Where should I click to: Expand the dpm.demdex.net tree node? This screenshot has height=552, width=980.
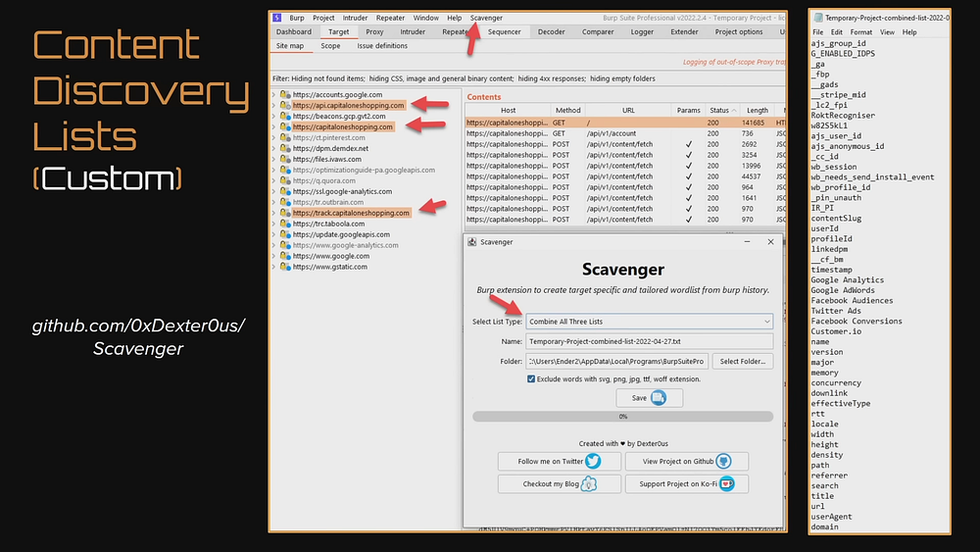click(273, 148)
